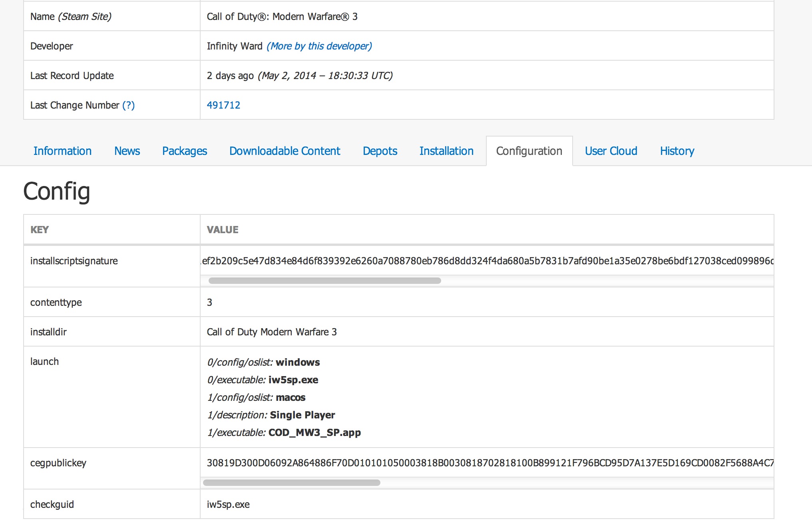The height and width of the screenshot is (531, 812).
Task: Go to Downloadable Content tab
Action: (x=285, y=151)
